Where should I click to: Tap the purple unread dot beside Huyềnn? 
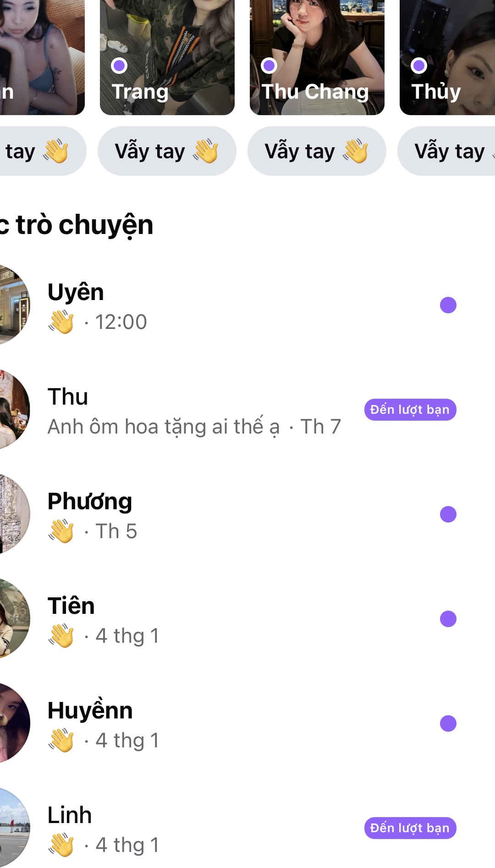click(x=448, y=723)
